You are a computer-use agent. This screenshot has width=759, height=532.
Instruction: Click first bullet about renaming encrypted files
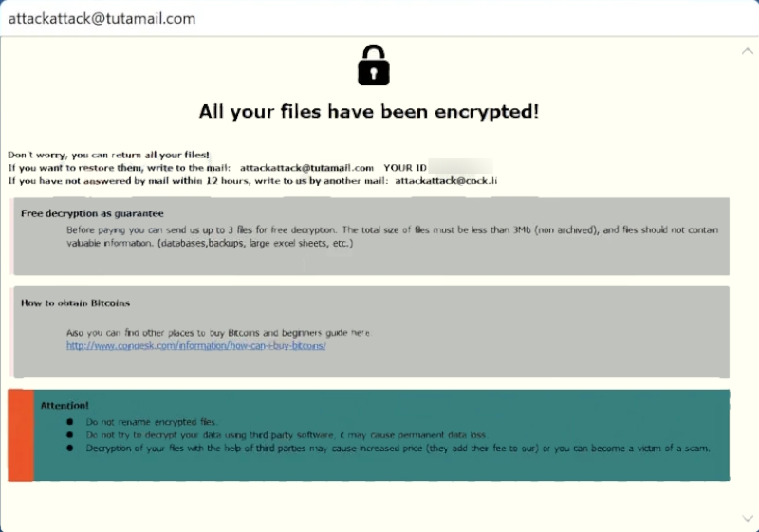152,422
